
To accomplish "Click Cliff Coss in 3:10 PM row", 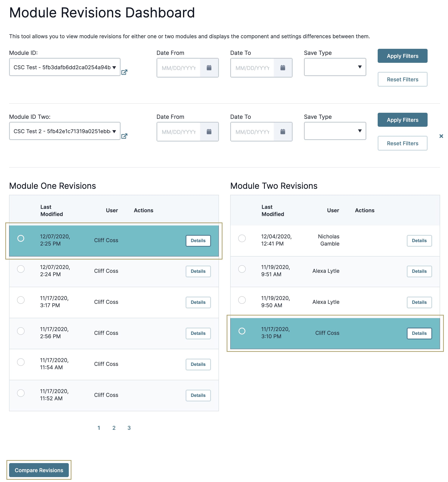I will [x=327, y=333].
